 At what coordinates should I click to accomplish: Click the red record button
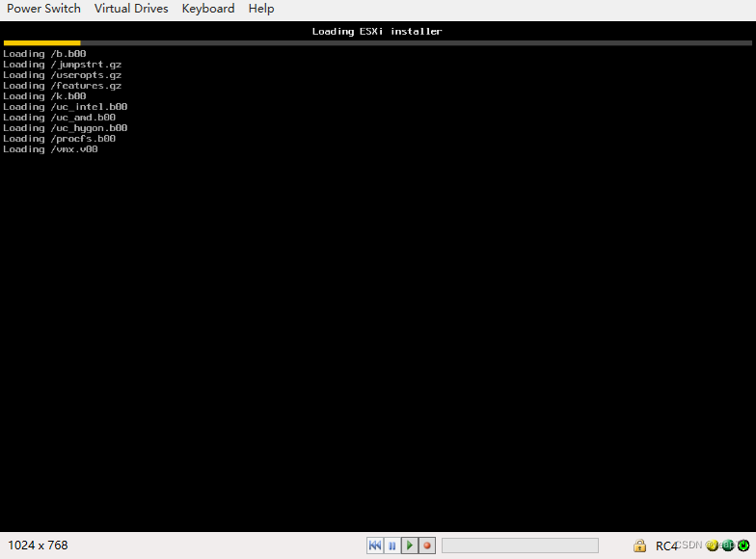point(426,546)
